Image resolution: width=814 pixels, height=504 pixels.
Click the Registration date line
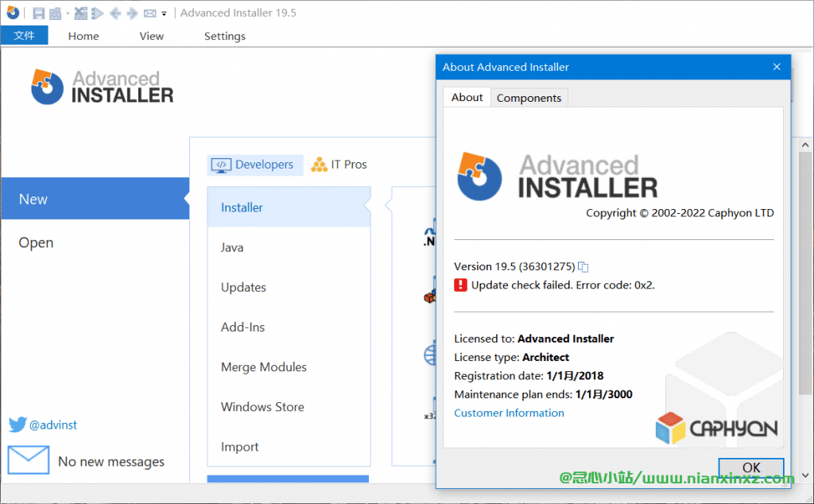[x=529, y=376]
